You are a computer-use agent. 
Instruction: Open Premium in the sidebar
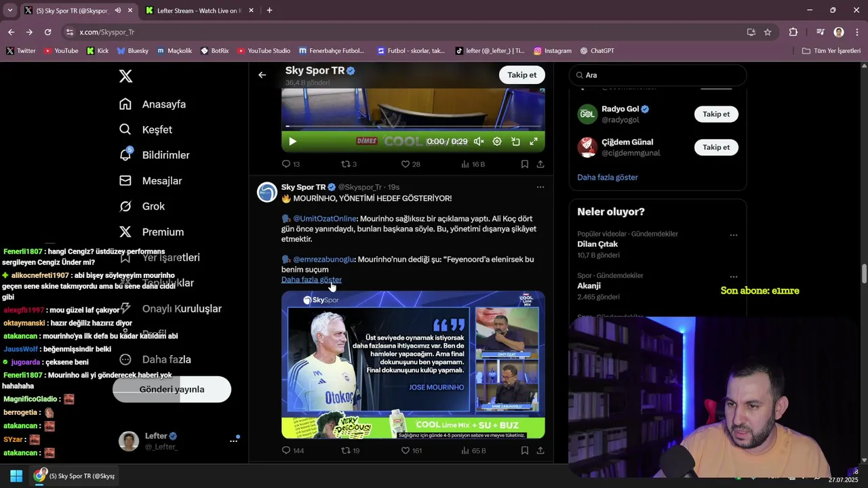point(151,232)
